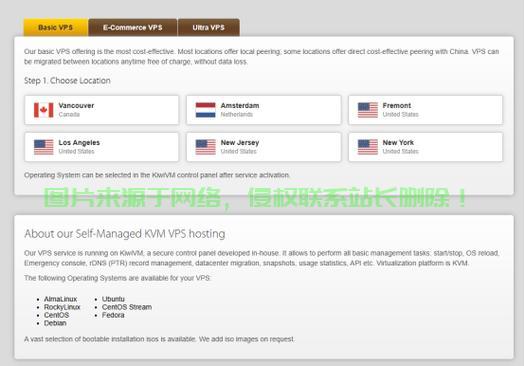Choose Vancouver location card
The image size is (525, 366).
pos(101,110)
